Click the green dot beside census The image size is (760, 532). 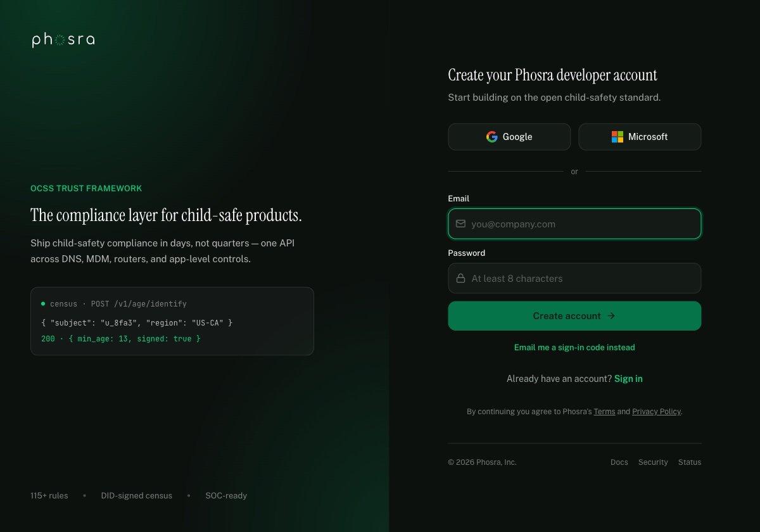pos(43,304)
